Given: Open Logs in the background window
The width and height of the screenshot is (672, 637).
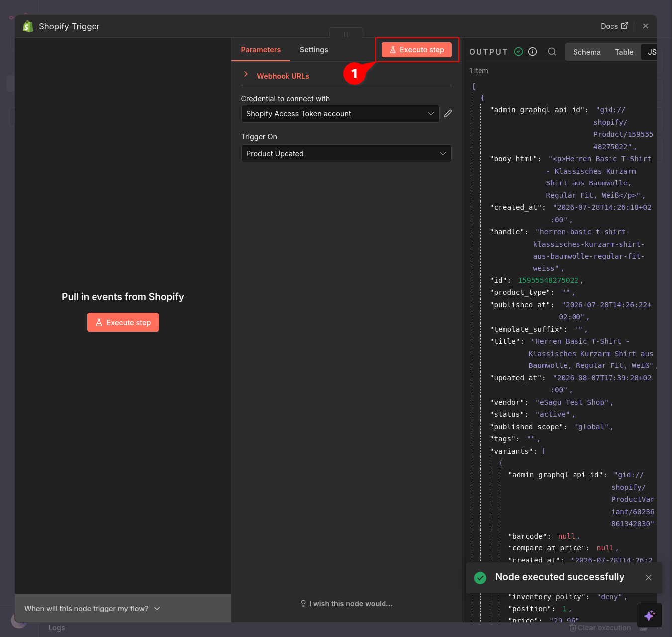Looking at the screenshot, I should (x=57, y=628).
